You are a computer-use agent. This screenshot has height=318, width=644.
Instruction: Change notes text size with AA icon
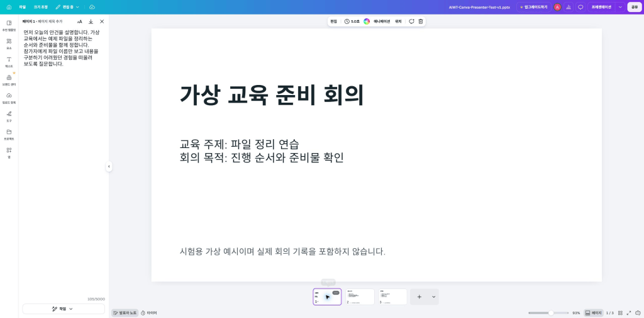[x=80, y=21]
